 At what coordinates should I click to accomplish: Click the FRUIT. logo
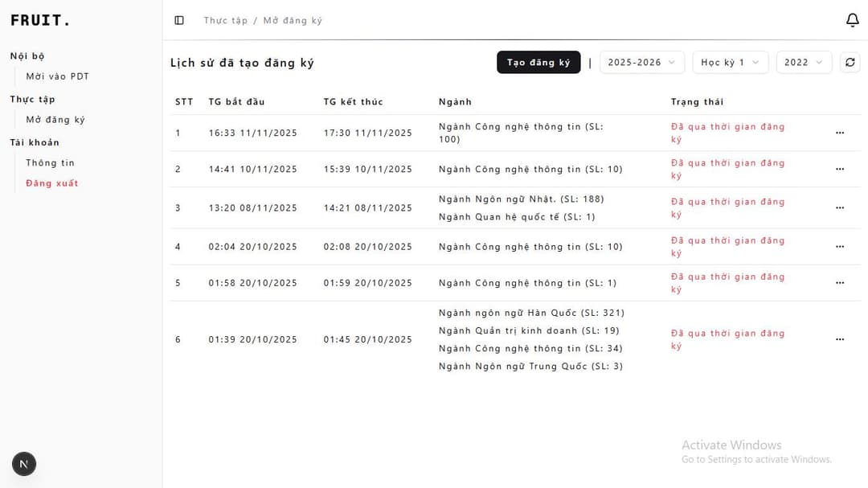(40, 21)
